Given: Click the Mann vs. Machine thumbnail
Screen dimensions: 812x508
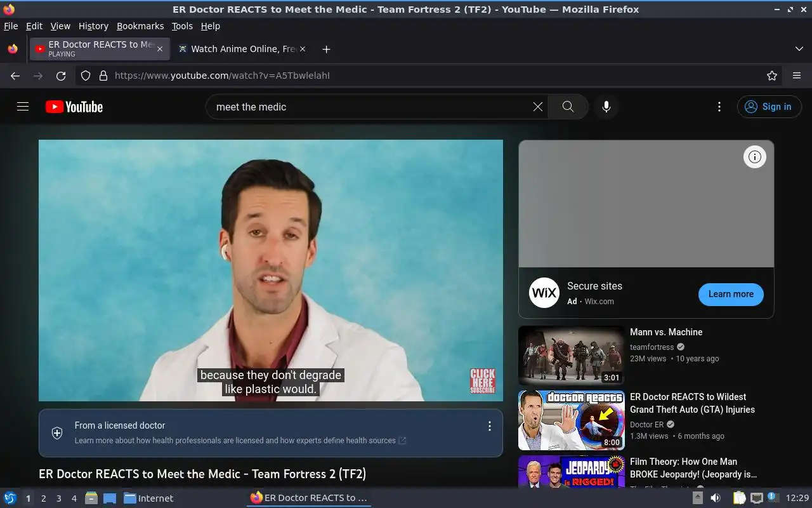Looking at the screenshot, I should pyautogui.click(x=572, y=355).
